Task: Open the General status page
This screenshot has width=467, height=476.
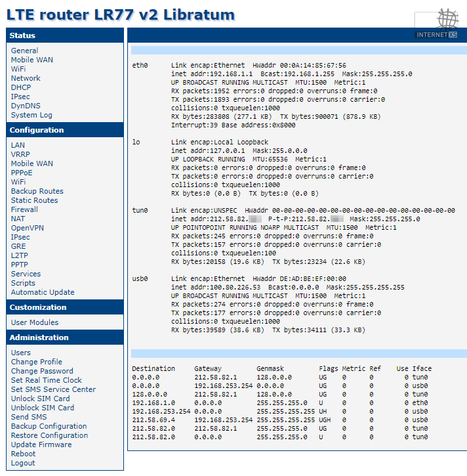Action: pyautogui.click(x=24, y=51)
